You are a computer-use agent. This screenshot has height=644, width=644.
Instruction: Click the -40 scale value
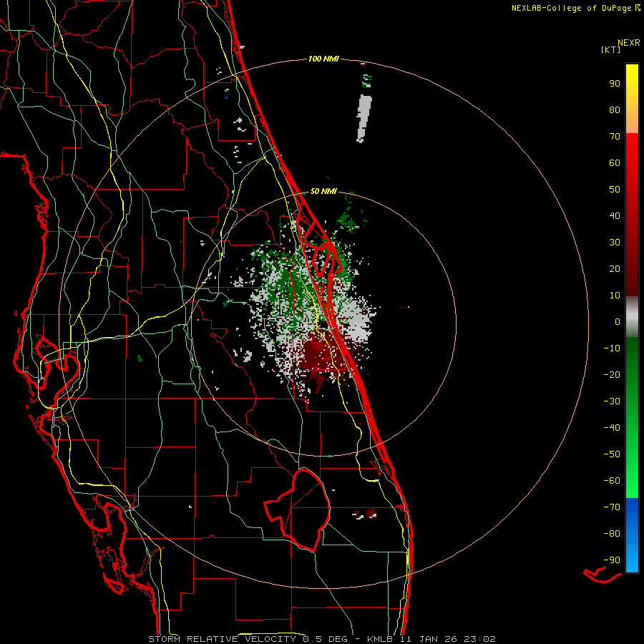click(612, 428)
